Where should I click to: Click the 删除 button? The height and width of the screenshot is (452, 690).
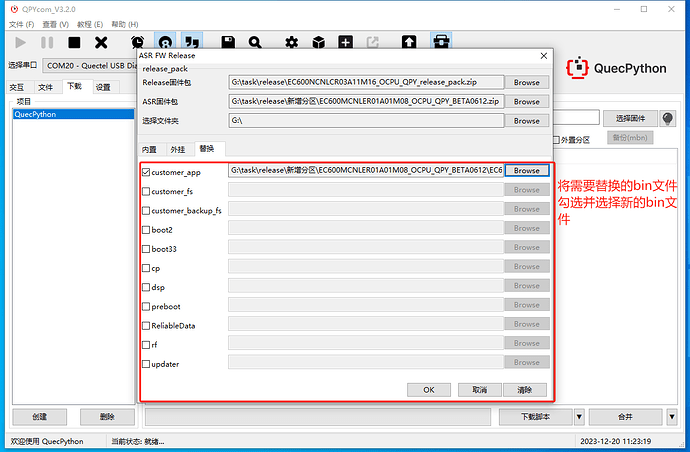pos(107,417)
